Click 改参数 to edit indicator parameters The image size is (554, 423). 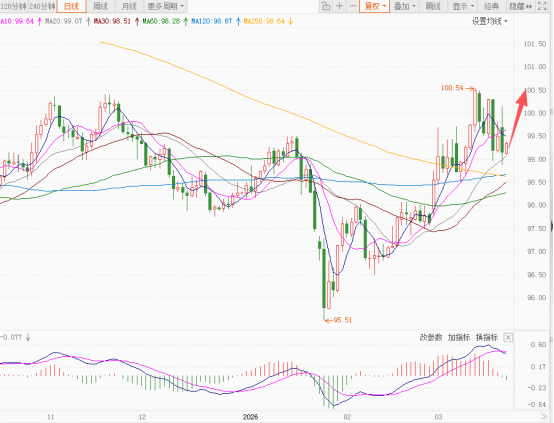[431, 337]
